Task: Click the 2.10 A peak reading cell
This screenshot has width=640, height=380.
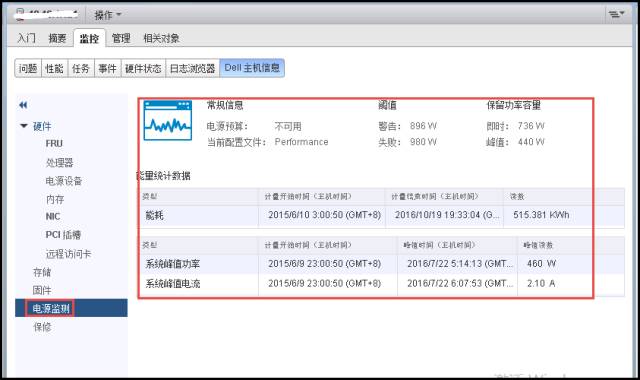Action: click(541, 284)
